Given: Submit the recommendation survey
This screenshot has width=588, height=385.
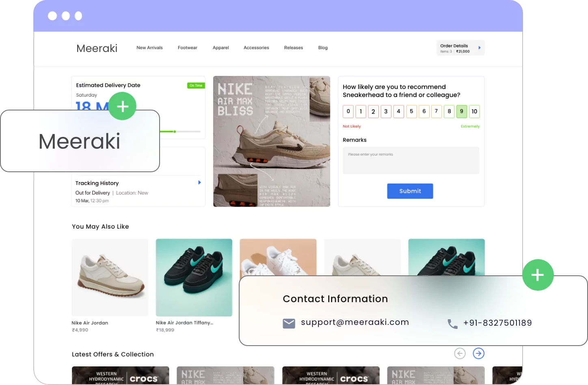Looking at the screenshot, I should click(x=410, y=191).
